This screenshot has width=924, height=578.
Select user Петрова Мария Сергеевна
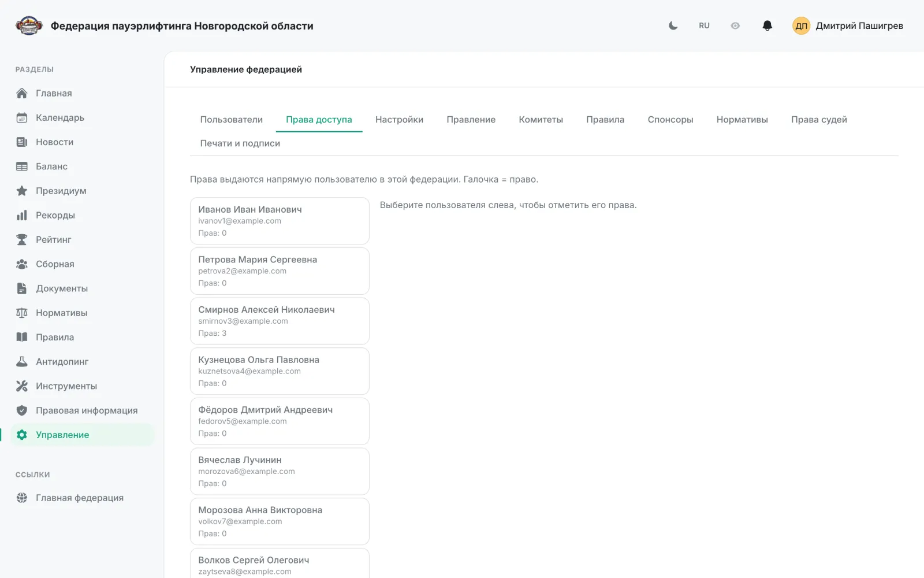click(x=280, y=271)
